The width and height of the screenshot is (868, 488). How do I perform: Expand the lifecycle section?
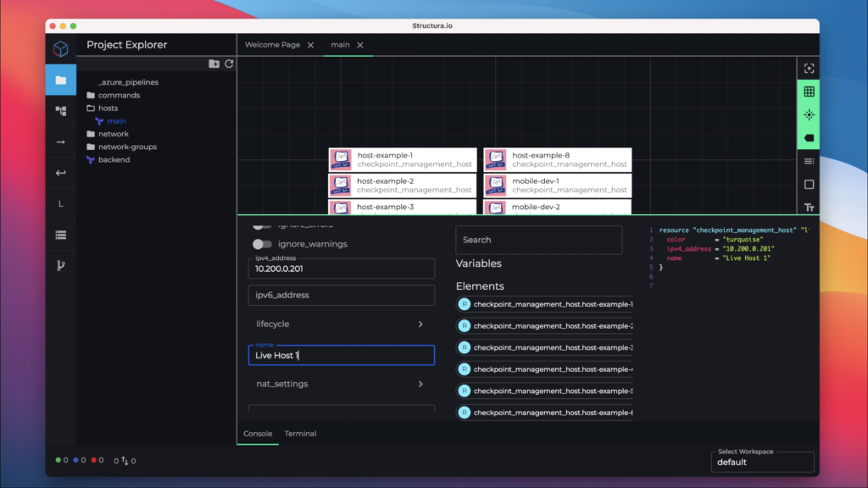click(342, 324)
